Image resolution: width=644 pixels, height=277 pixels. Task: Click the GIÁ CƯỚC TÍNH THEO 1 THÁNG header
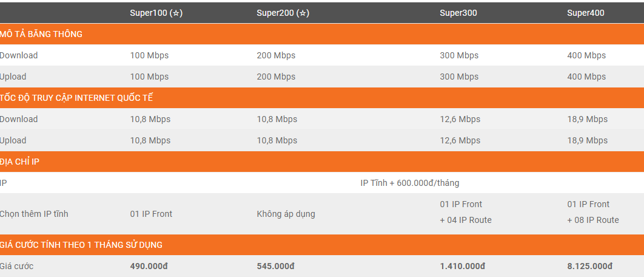(x=81, y=245)
